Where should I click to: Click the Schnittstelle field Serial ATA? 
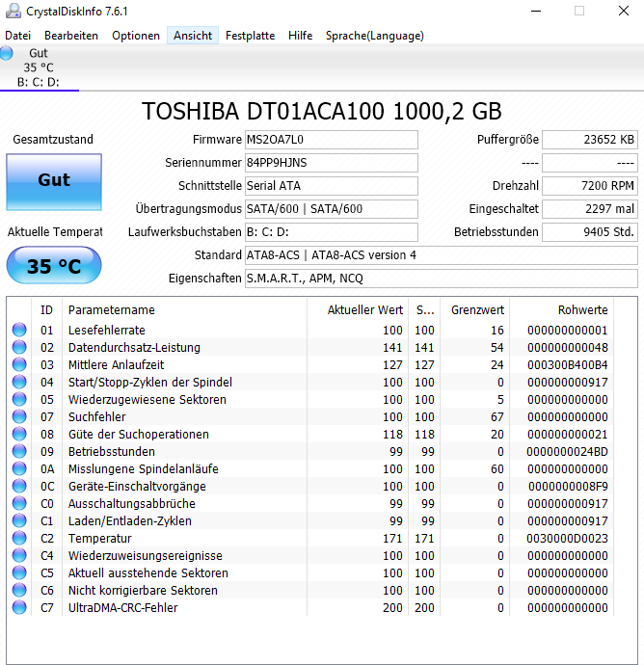tap(332, 186)
